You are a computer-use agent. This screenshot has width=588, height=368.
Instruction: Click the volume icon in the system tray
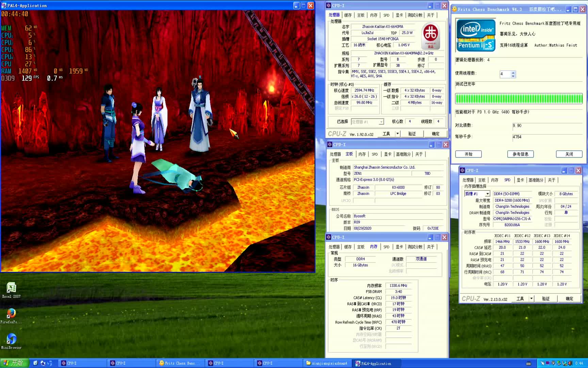point(570,363)
